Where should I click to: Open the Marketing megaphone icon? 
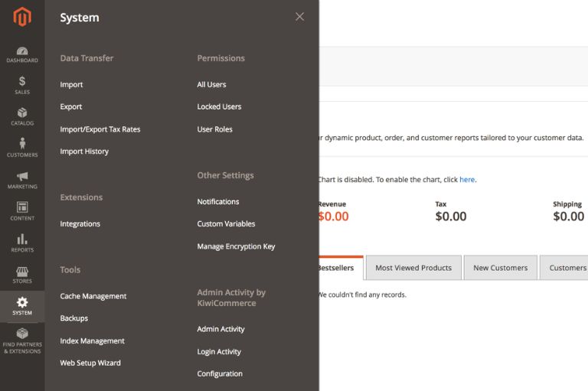pos(22,177)
